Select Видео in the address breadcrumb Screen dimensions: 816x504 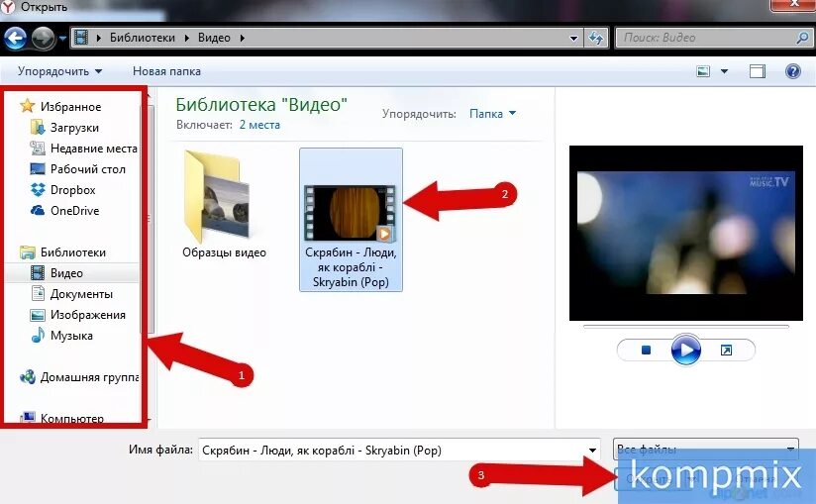point(214,38)
